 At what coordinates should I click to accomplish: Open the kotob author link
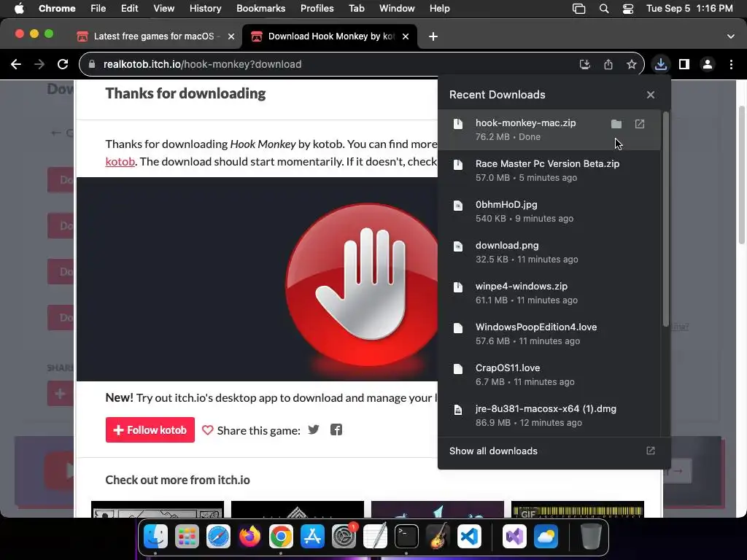[x=120, y=161]
